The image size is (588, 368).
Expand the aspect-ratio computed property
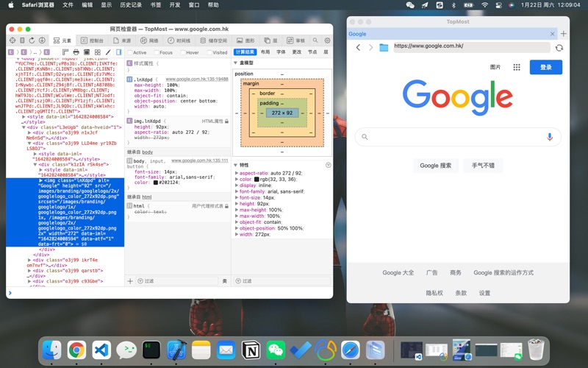click(237, 173)
